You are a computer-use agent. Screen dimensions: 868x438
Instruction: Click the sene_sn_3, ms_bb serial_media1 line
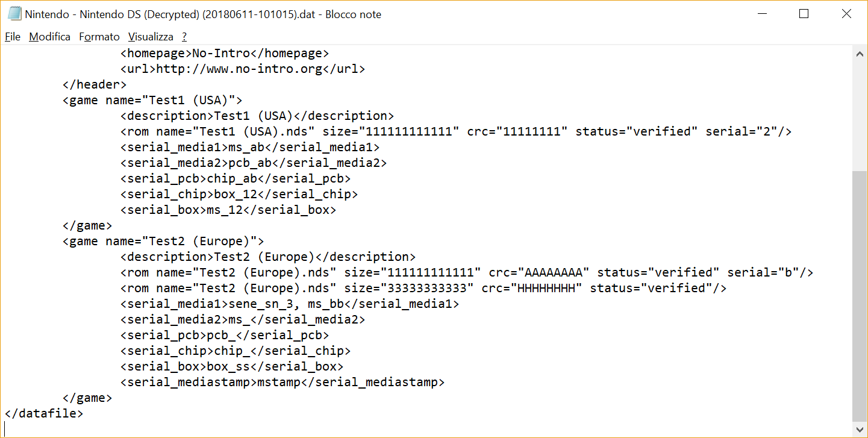tap(289, 304)
